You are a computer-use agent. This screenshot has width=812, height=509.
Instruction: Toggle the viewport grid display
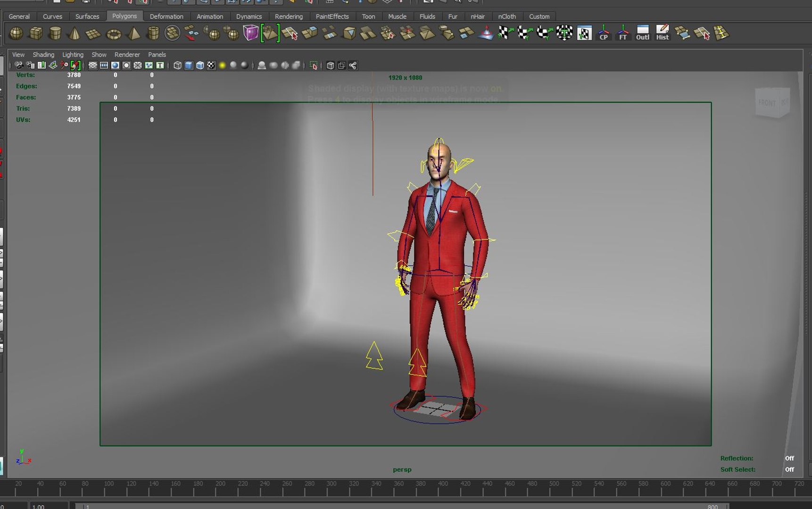(93, 66)
